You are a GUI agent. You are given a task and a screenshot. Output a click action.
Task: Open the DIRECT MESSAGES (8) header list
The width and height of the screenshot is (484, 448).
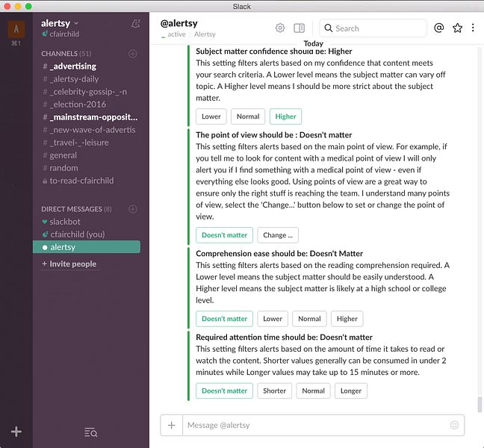76,209
